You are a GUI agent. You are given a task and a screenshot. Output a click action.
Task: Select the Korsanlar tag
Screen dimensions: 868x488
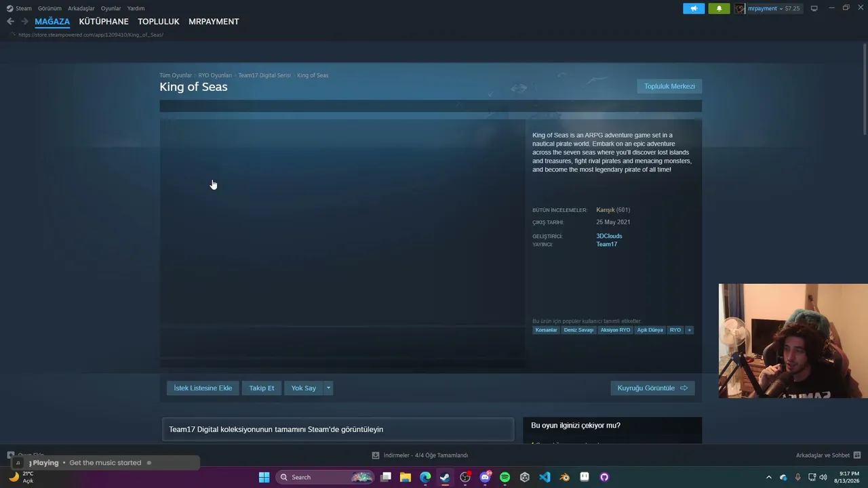[x=546, y=330]
